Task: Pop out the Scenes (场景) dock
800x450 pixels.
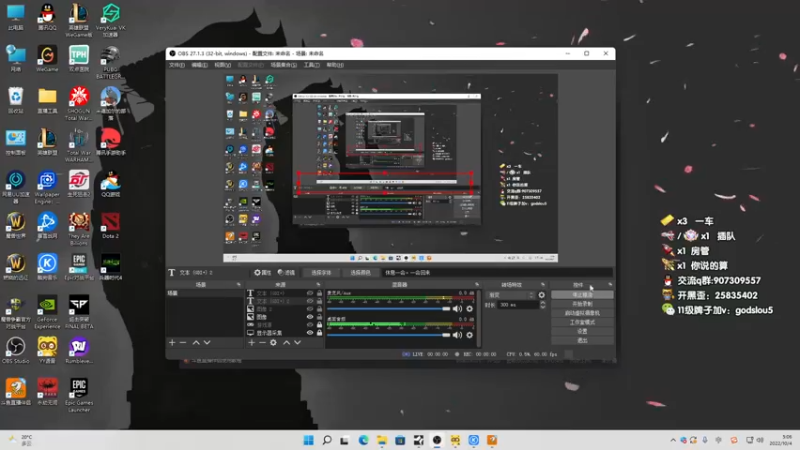Action: point(238,285)
